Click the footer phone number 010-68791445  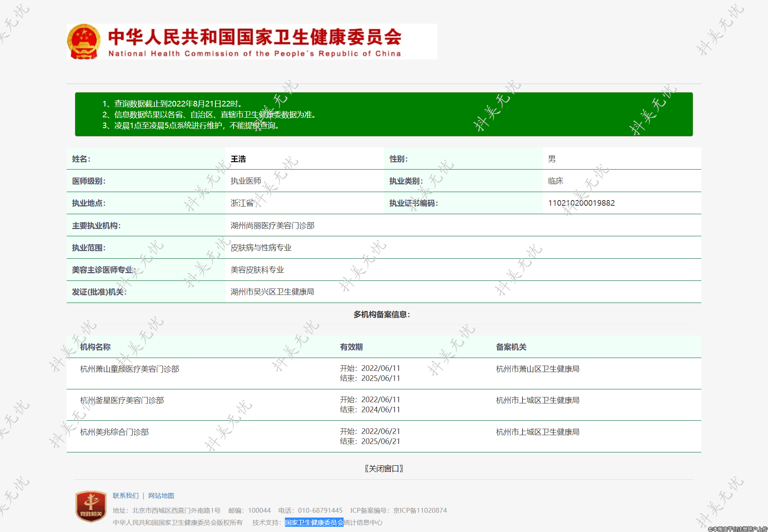point(320,510)
